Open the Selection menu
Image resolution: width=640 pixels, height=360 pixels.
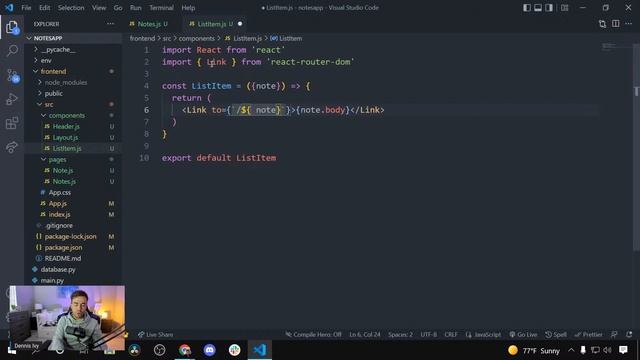click(x=71, y=8)
